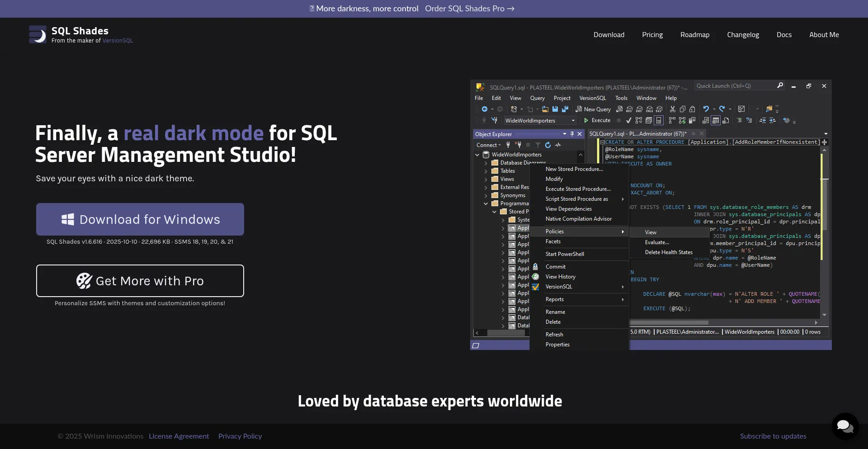Open the Connect dropdown in Object Explorer
Screen dimensions: 868x449
pyautogui.click(x=488, y=145)
